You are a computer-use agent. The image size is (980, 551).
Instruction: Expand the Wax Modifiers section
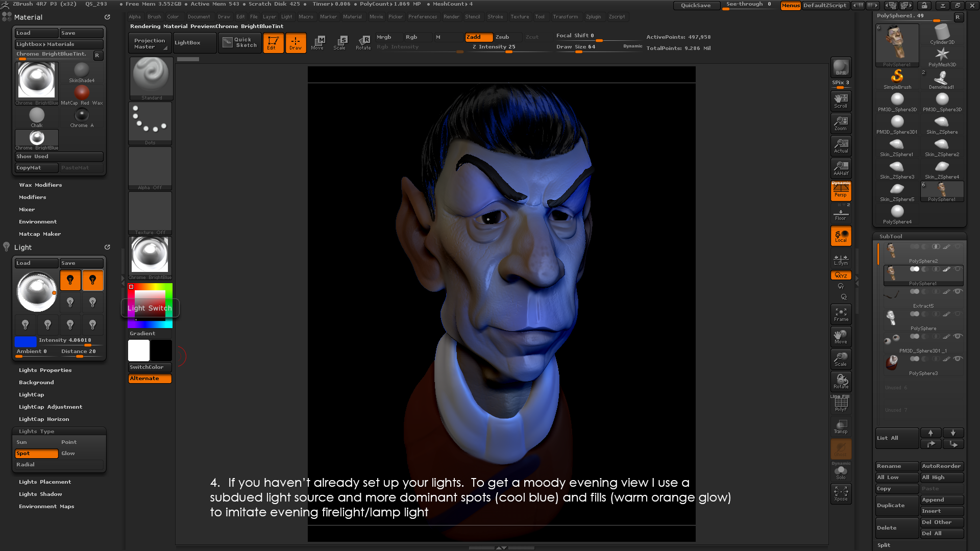(x=40, y=185)
